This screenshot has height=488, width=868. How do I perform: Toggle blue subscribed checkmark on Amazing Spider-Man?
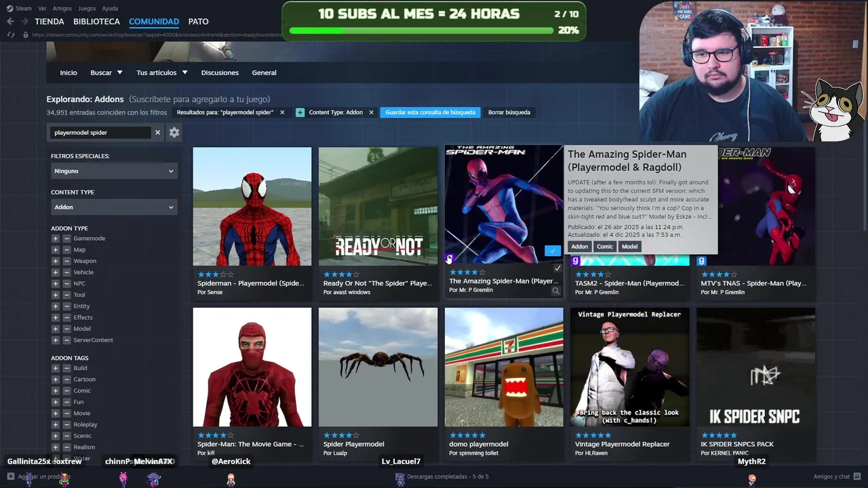coord(553,251)
